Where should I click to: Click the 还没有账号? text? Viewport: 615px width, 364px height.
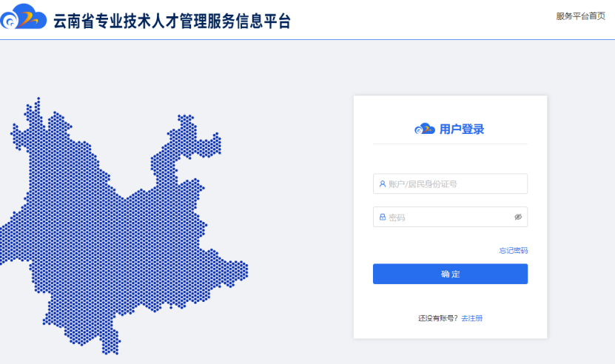click(438, 318)
